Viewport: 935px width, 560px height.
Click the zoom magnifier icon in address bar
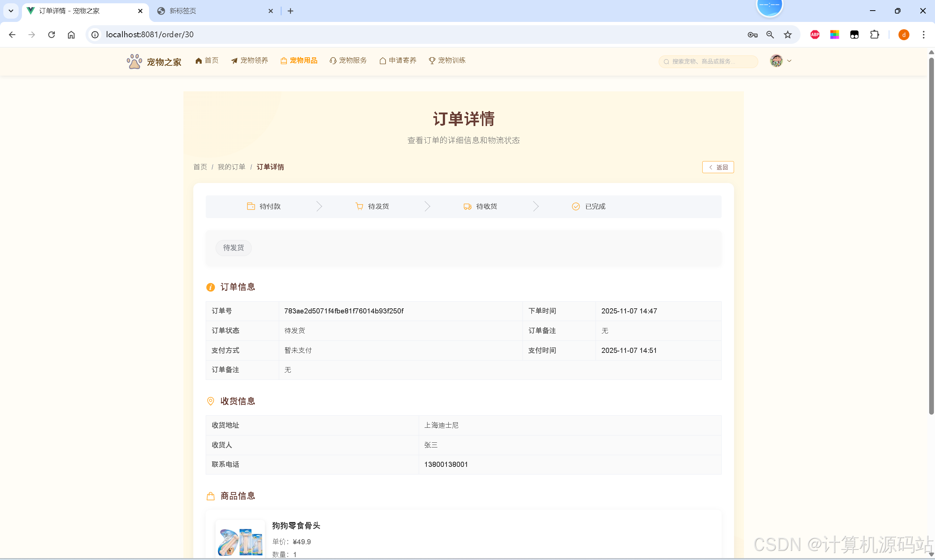click(x=770, y=35)
